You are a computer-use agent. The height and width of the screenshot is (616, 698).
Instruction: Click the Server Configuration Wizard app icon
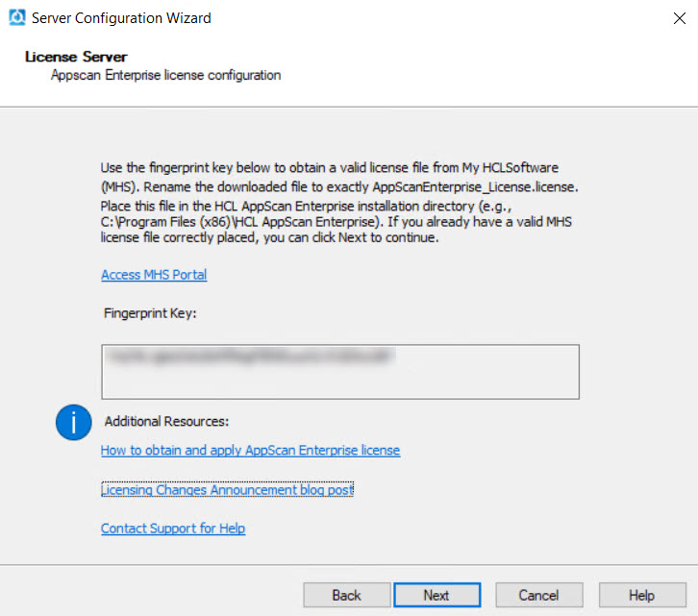(x=16, y=17)
